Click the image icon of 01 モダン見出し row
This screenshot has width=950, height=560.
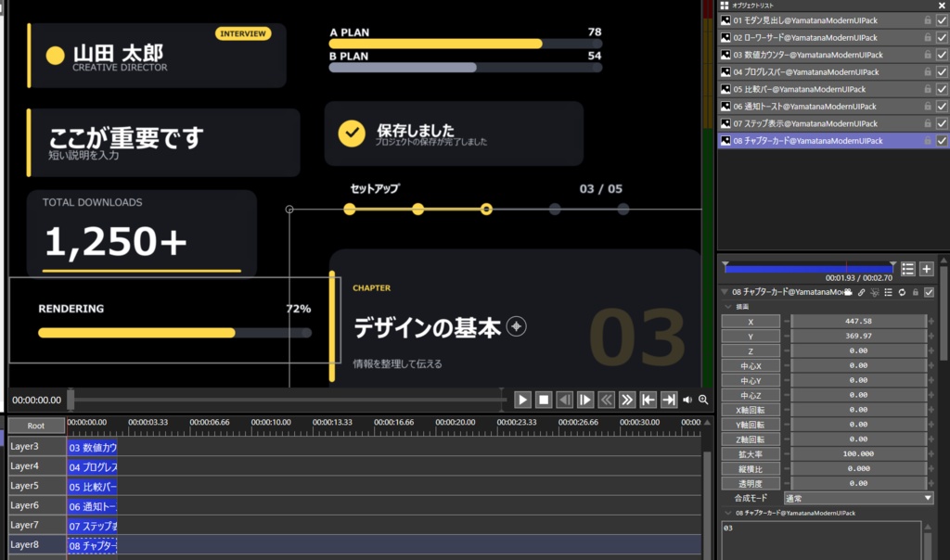[x=725, y=20]
